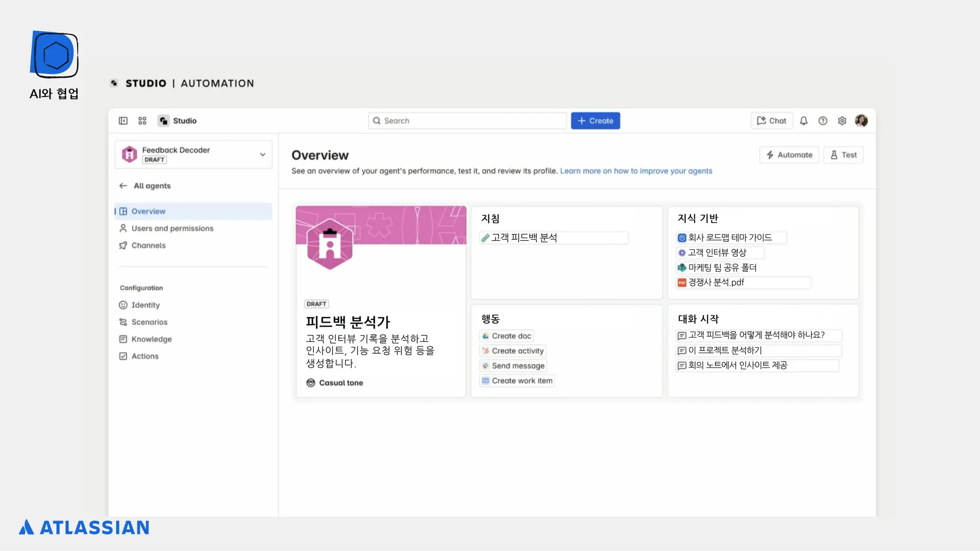Click the Users and permissions person icon

pos(123,228)
